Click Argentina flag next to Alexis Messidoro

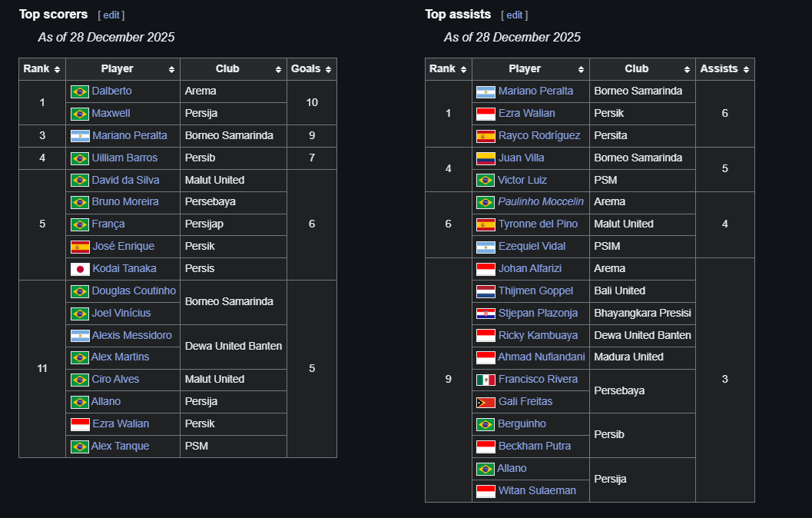pyautogui.click(x=80, y=336)
